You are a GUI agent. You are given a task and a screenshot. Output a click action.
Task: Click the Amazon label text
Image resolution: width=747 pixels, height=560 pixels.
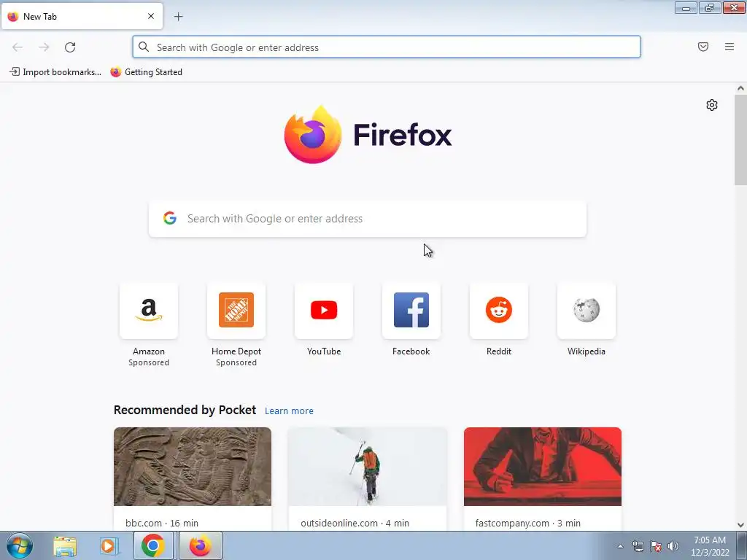click(149, 351)
